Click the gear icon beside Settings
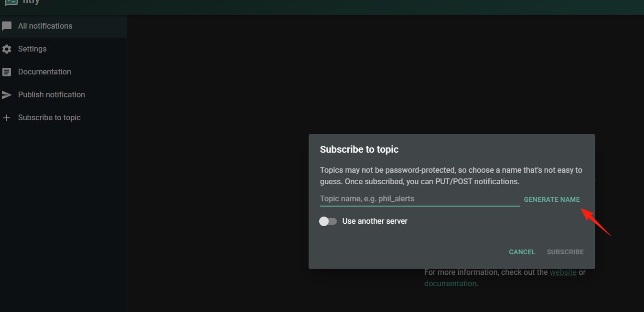644x312 pixels. point(7,49)
